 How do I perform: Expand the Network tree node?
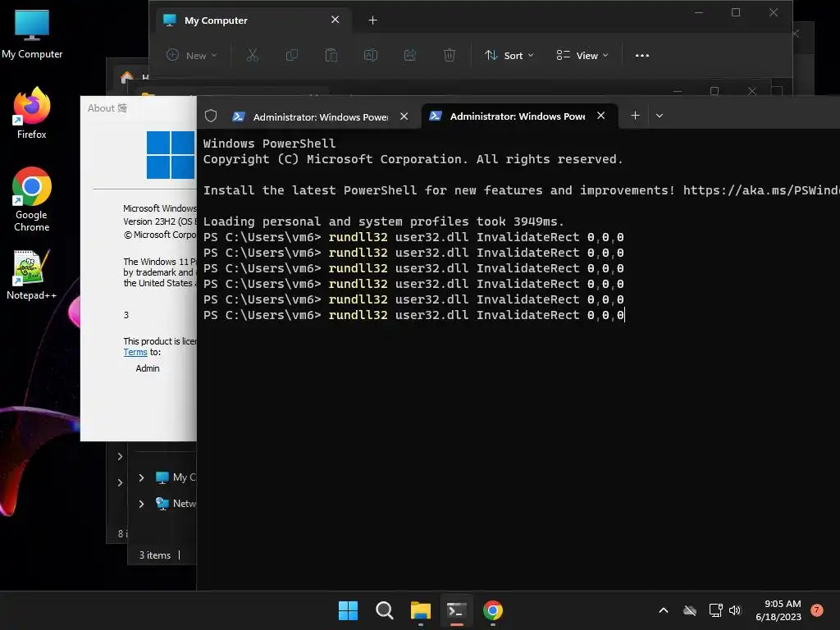pyautogui.click(x=141, y=504)
